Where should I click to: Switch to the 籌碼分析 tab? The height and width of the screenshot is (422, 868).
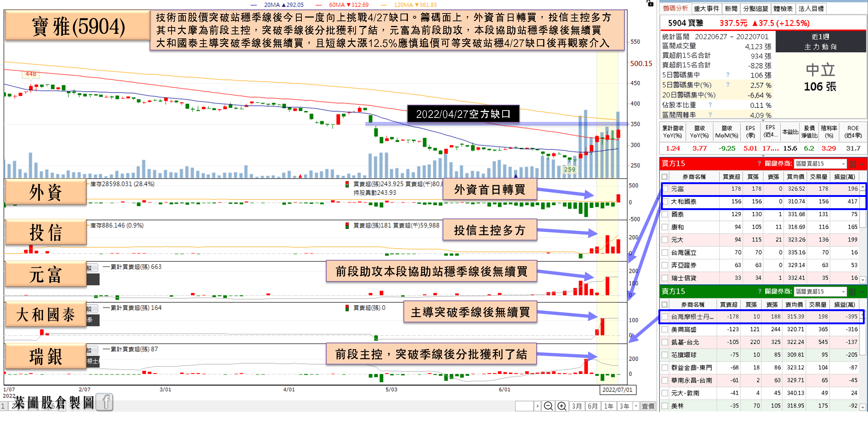pyautogui.click(x=675, y=8)
